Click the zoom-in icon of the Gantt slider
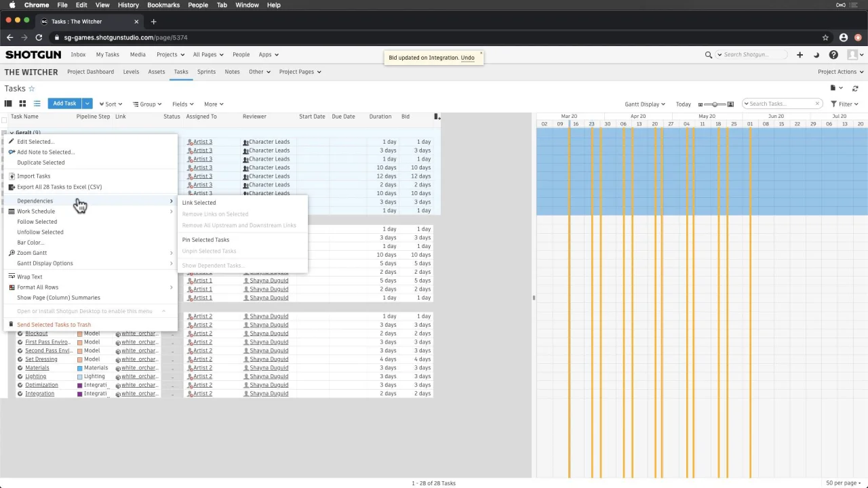 tap(730, 104)
